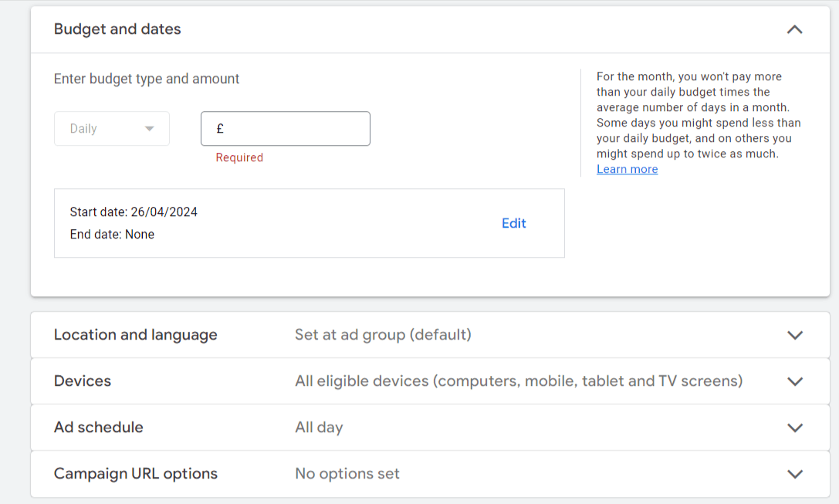Image resolution: width=839 pixels, height=504 pixels.
Task: Open the Learn more link
Action: point(627,169)
